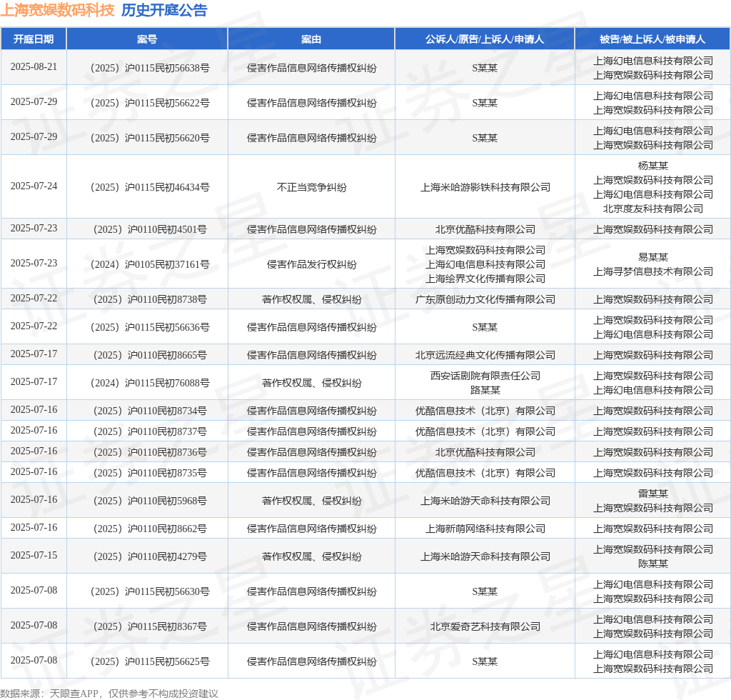Select case number 沪0110民初5968号

150,501
